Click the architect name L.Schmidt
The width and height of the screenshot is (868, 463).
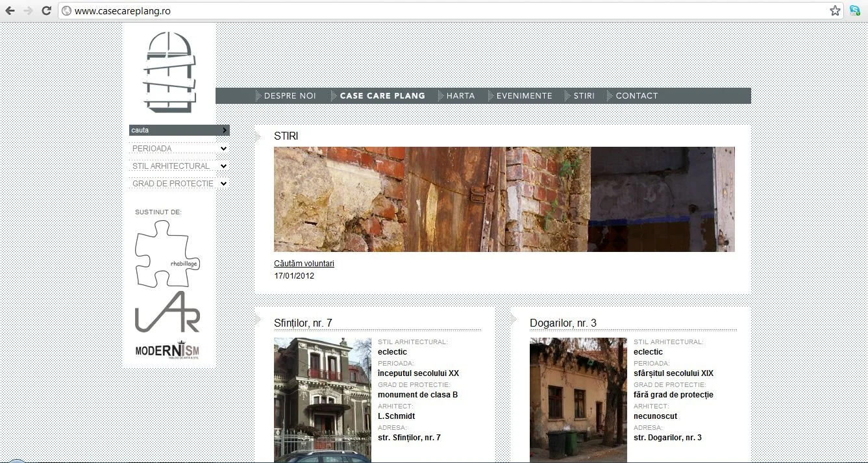396,416
